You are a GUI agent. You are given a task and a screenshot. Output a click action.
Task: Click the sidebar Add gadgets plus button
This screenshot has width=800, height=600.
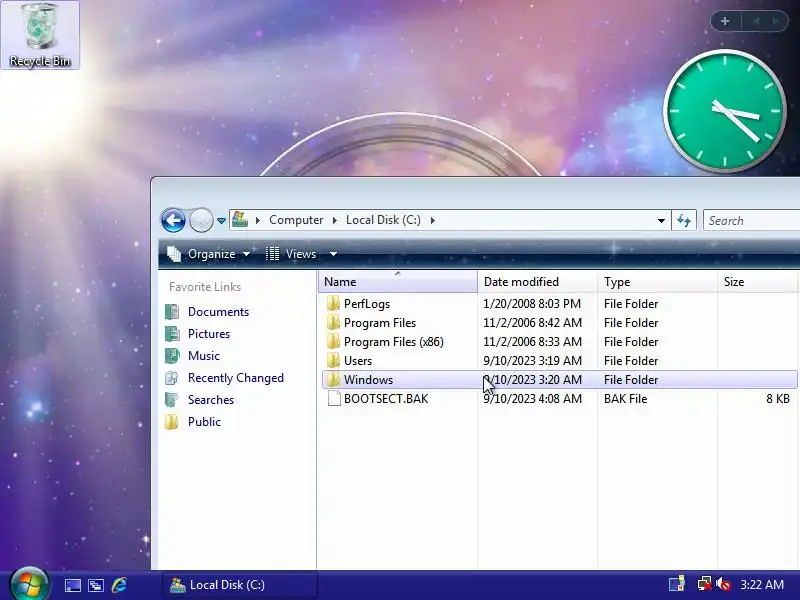pos(725,21)
